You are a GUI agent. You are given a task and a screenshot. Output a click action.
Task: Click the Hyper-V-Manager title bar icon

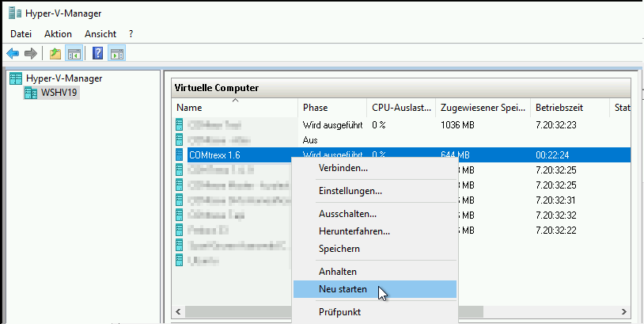pos(15,13)
